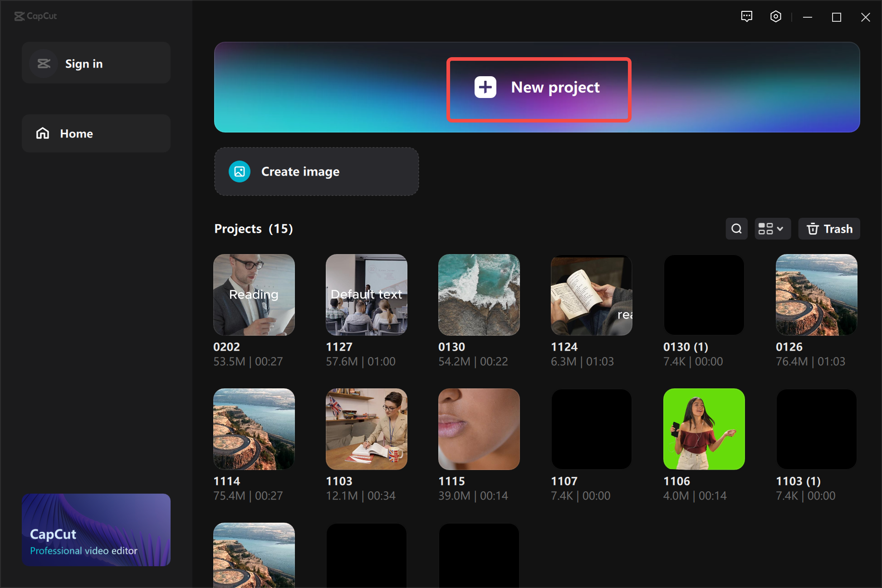Image resolution: width=882 pixels, height=588 pixels.
Task: Select the 1127 Default text project
Action: point(366,295)
